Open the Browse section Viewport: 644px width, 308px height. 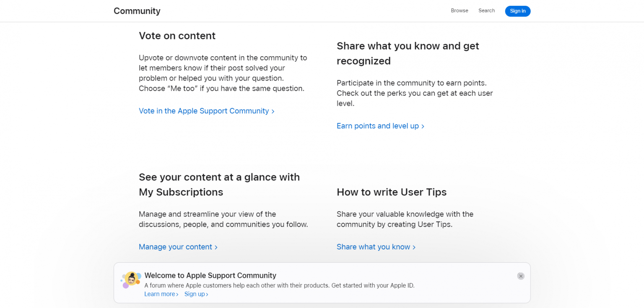[x=460, y=10]
